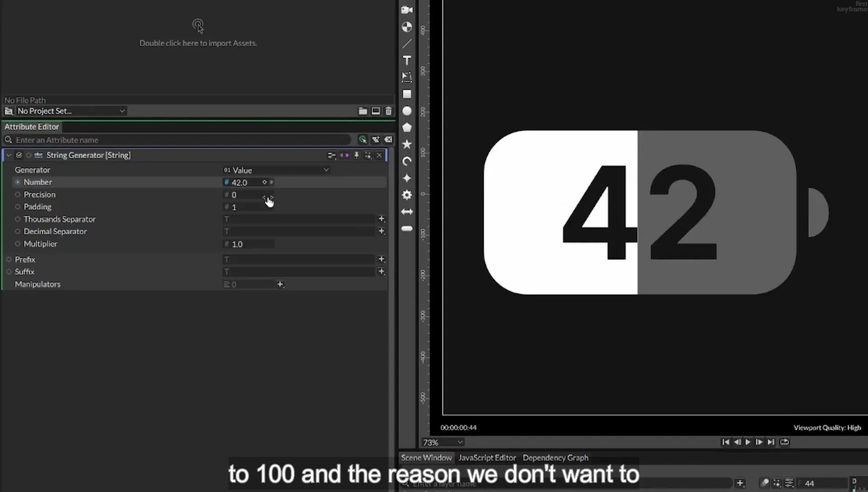Pin the String Generator attribute panel
Viewport: 868px width, 492px height.
pyautogui.click(x=356, y=155)
